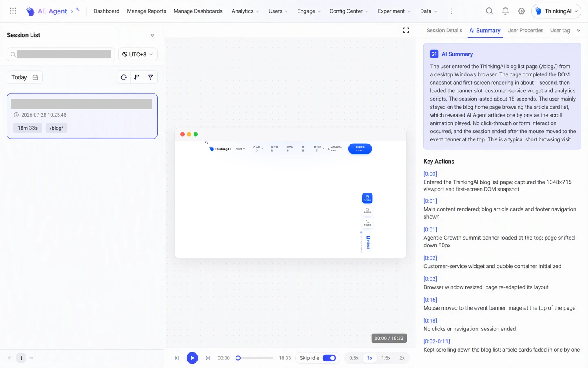Switch to the Session Details tab
588x368 pixels.
444,30
